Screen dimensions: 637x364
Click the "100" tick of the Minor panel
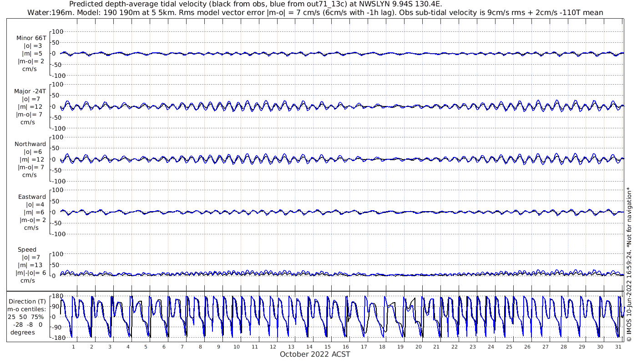(x=58, y=31)
